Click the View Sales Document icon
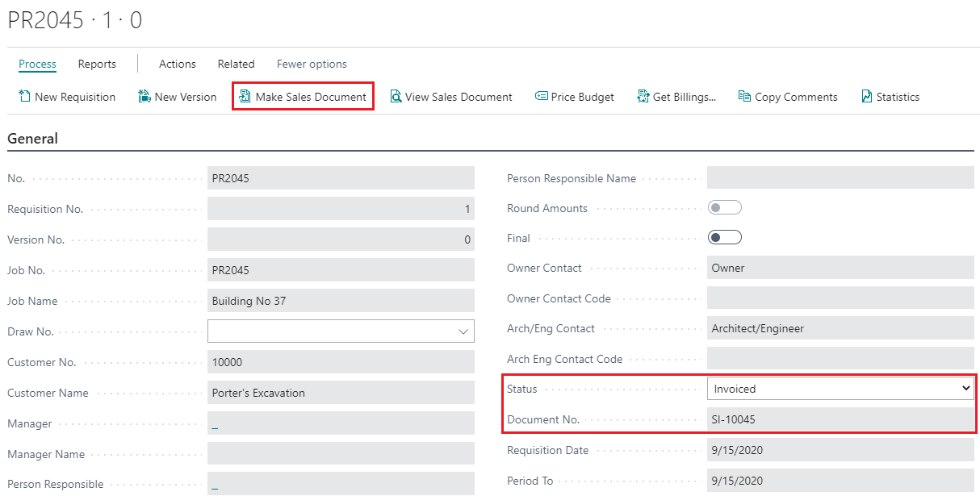 [396, 97]
